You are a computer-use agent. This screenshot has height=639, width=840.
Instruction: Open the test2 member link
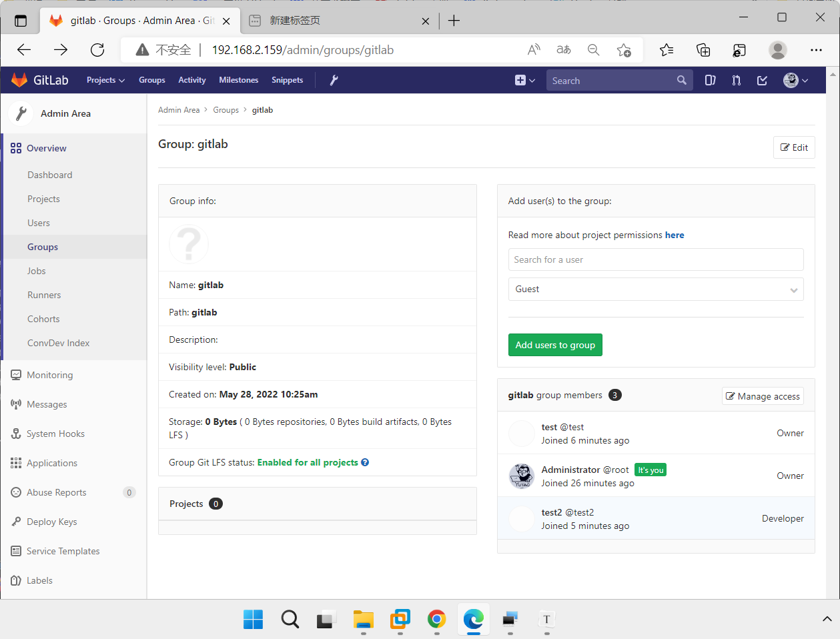point(552,512)
